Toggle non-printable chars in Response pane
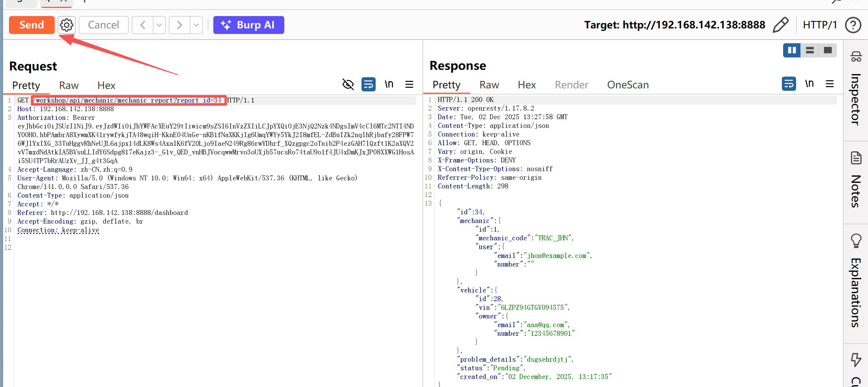The image size is (868, 387). 809,84
